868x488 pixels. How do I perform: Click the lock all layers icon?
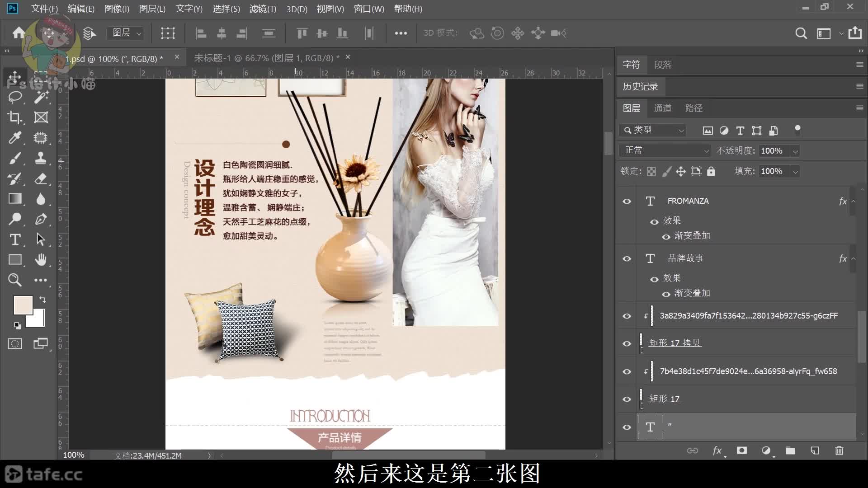point(711,171)
